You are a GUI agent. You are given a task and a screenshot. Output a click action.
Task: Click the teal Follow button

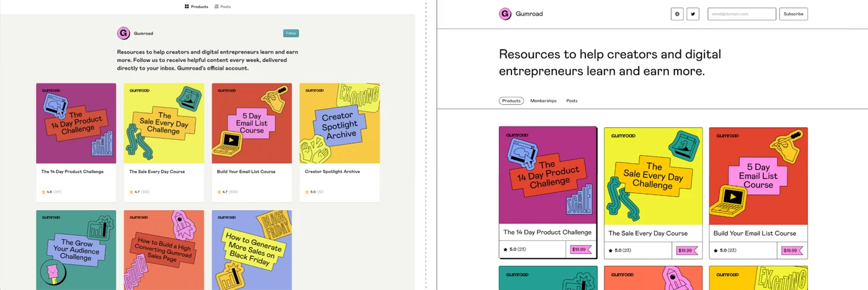click(291, 33)
